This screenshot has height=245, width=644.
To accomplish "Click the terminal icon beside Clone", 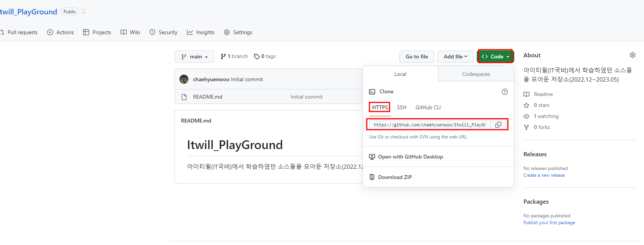I will [372, 92].
